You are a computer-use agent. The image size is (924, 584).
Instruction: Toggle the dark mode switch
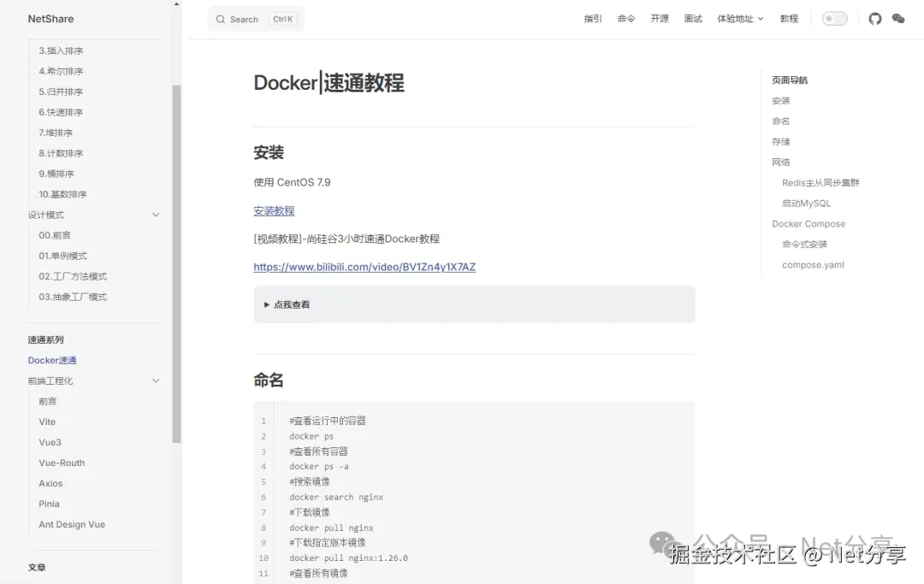pos(834,19)
